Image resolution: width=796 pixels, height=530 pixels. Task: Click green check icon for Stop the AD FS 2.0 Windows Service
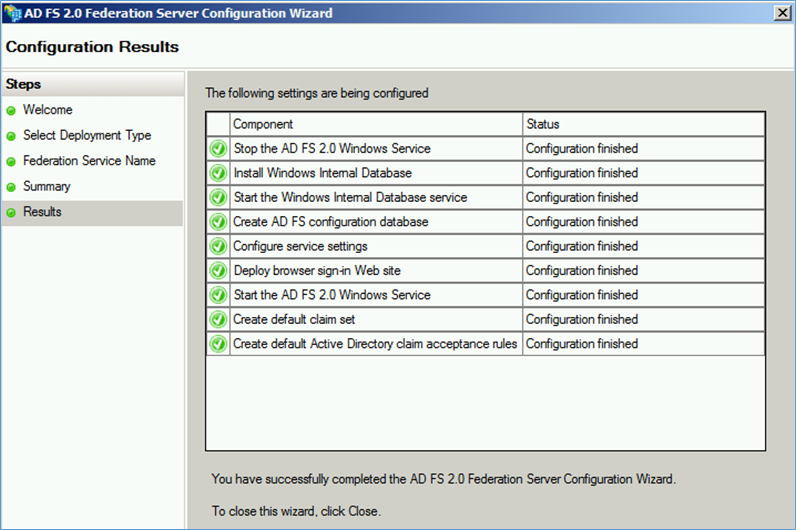[218, 149]
